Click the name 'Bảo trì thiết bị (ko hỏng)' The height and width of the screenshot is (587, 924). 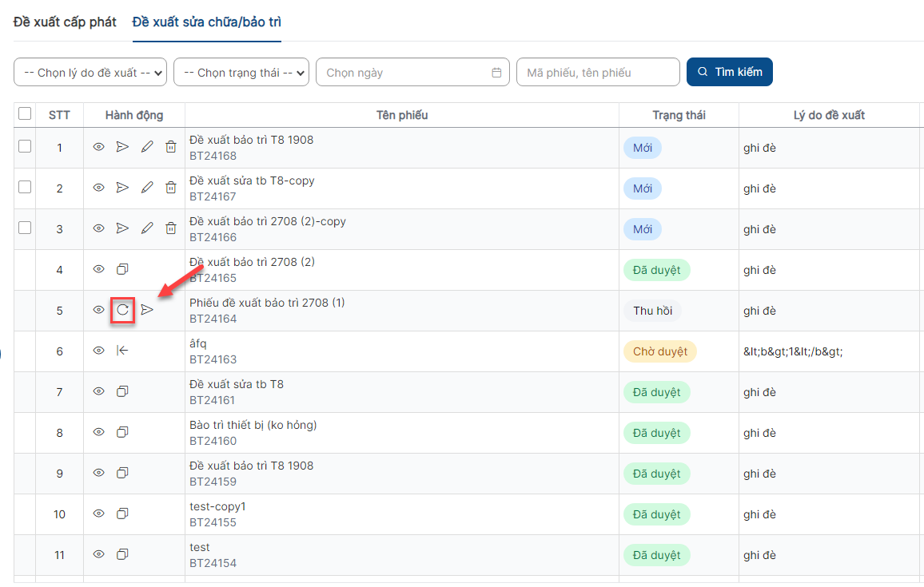[253, 425]
